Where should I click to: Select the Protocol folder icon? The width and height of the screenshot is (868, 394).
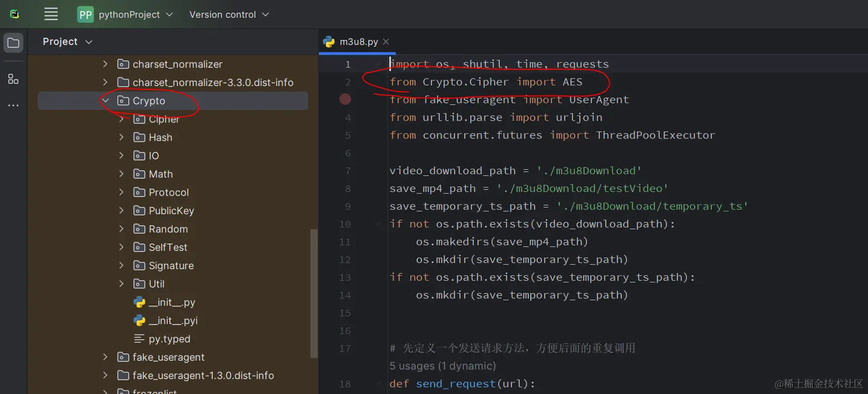click(139, 193)
